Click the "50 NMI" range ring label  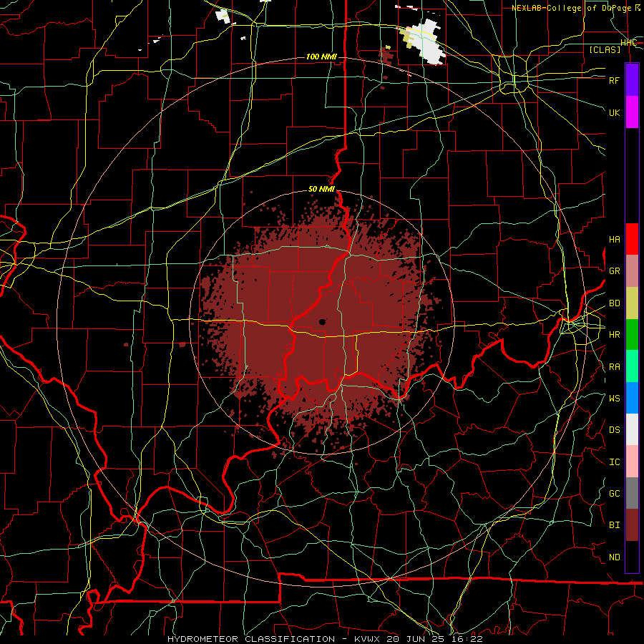coord(321,190)
